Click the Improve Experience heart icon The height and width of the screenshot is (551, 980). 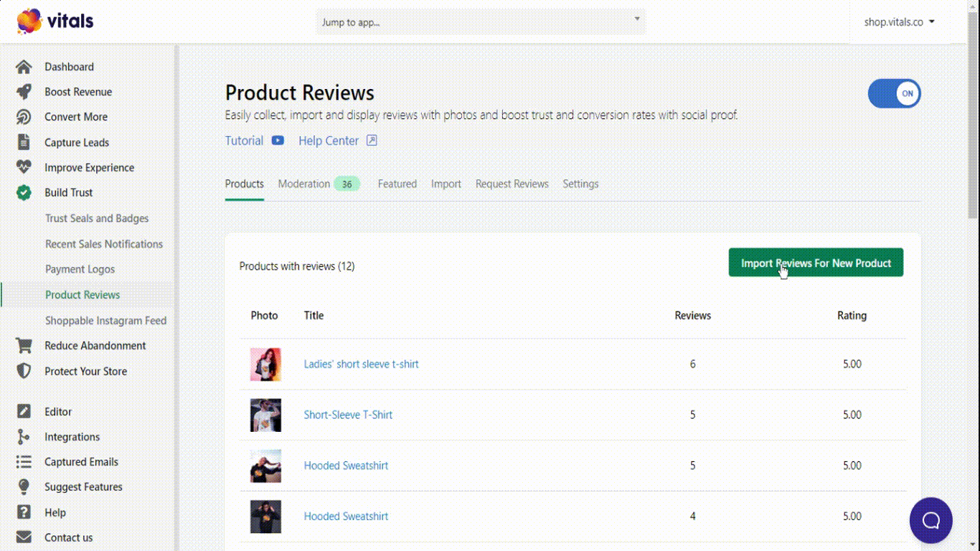point(24,167)
